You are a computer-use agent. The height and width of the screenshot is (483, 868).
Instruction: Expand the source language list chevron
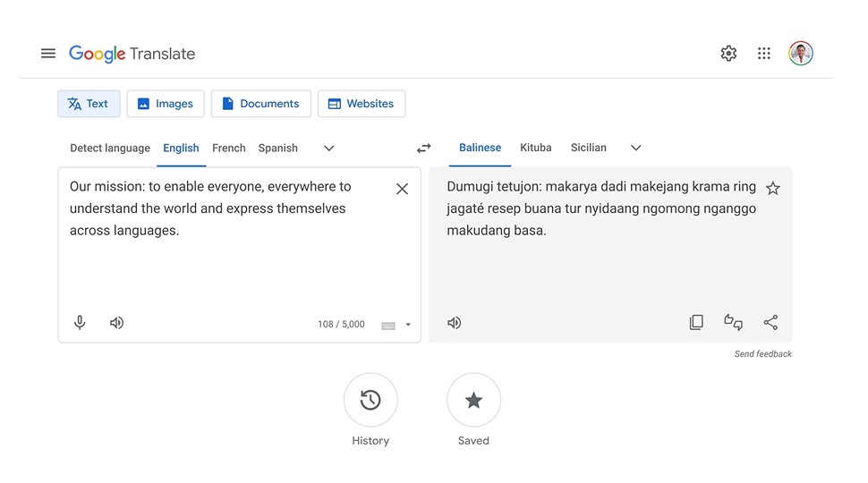click(x=328, y=148)
